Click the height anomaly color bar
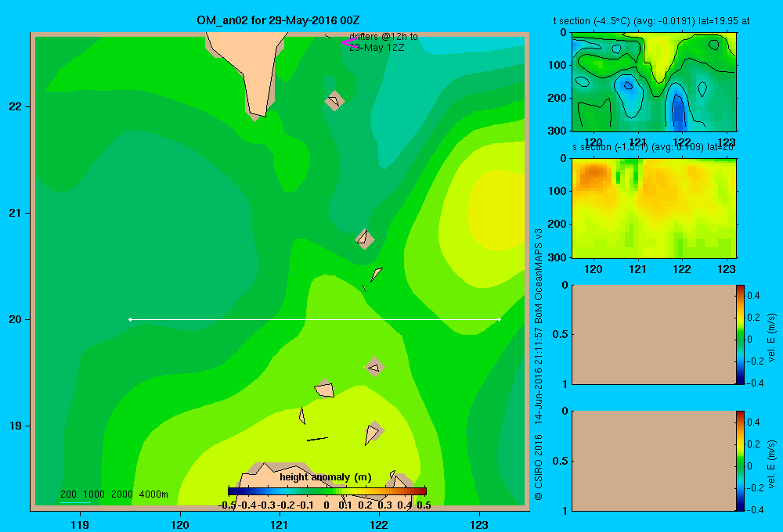 327,491
